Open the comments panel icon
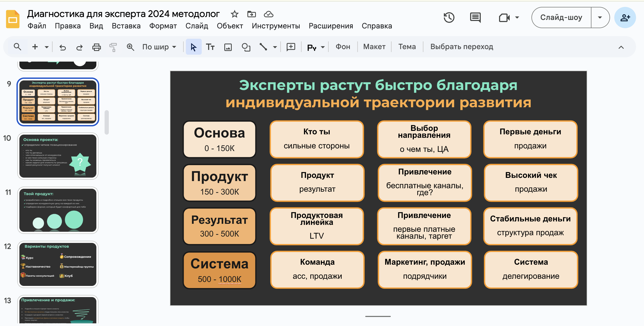 475,18
